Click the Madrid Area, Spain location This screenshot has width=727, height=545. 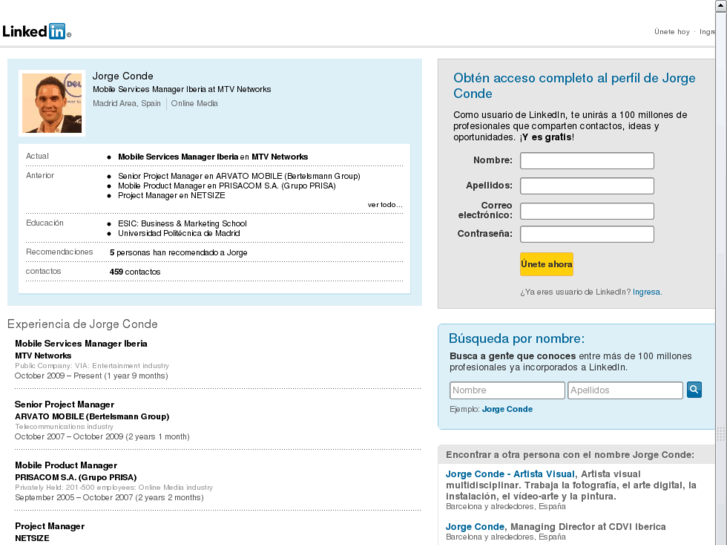coord(127,103)
